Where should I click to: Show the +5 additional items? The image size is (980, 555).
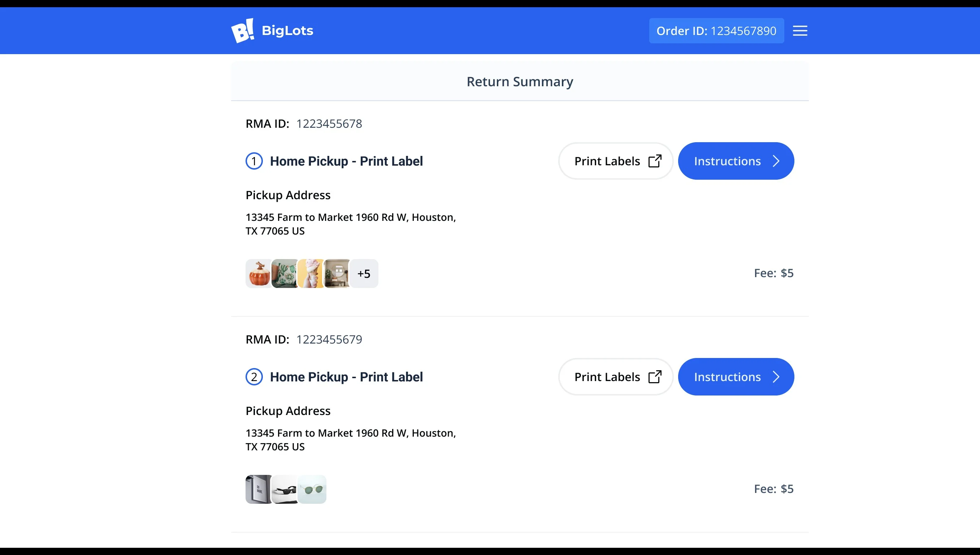pyautogui.click(x=364, y=273)
